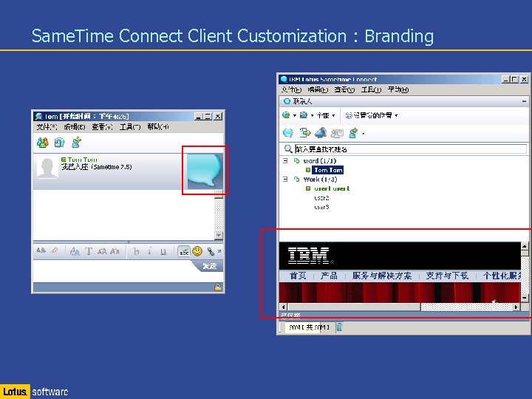
Task: Click the announcement megaphone icon
Action: [321, 133]
